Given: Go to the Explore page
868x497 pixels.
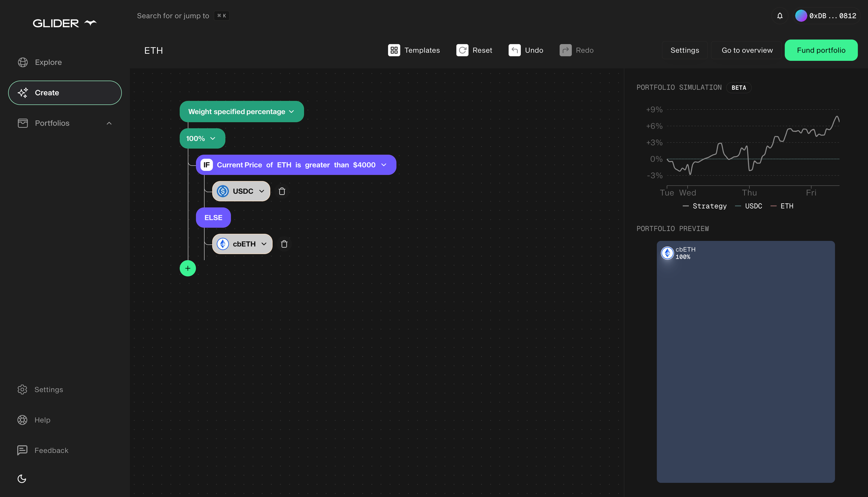Looking at the screenshot, I should 48,62.
